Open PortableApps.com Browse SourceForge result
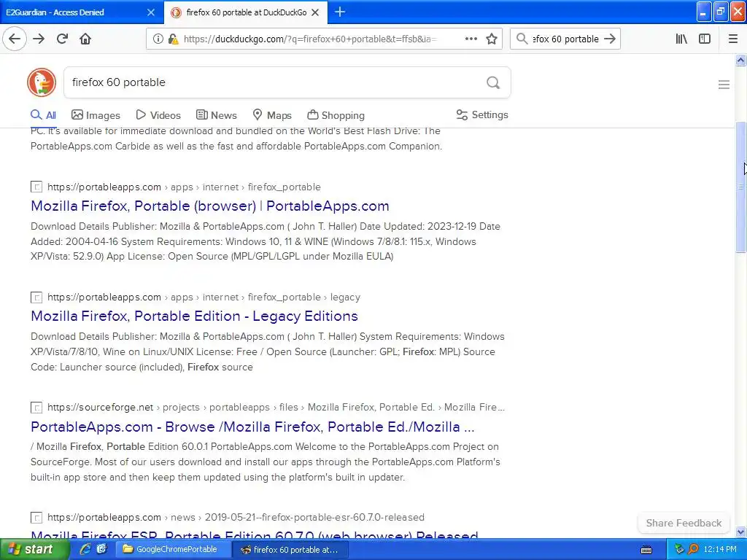 (x=252, y=427)
